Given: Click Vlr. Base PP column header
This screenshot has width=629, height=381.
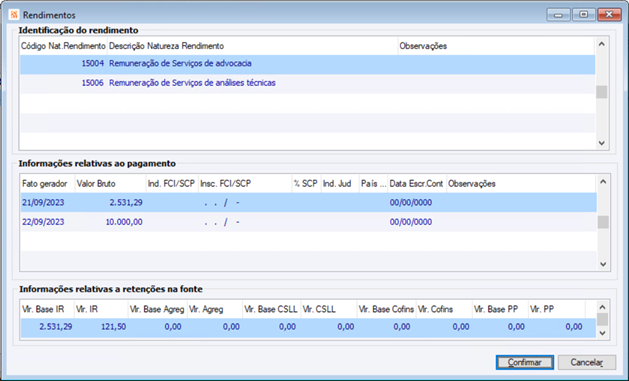Looking at the screenshot, I should tap(500, 309).
